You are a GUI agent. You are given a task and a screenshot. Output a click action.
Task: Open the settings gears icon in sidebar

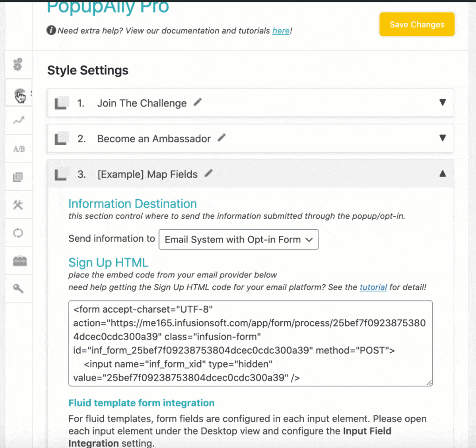(x=18, y=65)
